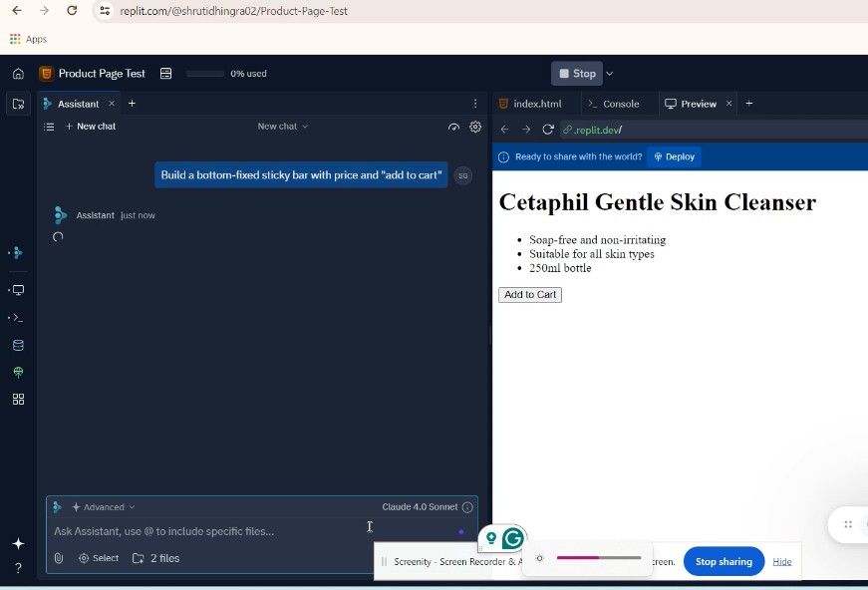Click the preview URL field .replit.dev/

pyautogui.click(x=598, y=130)
